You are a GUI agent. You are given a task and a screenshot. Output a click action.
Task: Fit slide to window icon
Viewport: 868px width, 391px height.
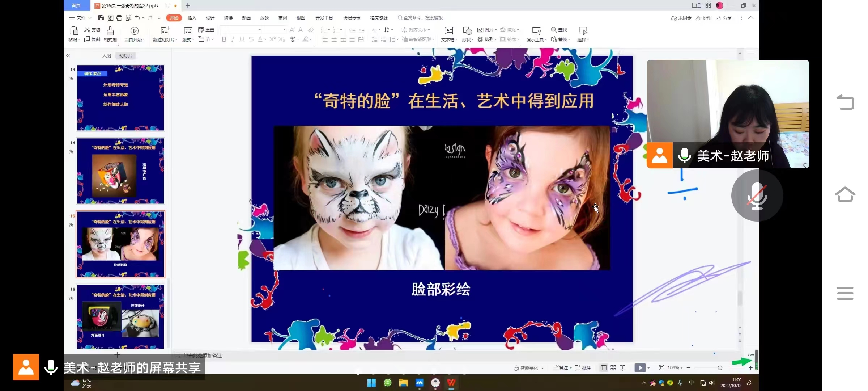point(661,368)
